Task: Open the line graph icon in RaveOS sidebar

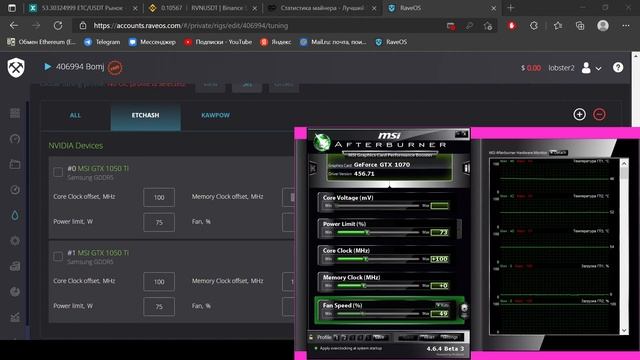Action: pyautogui.click(x=15, y=317)
